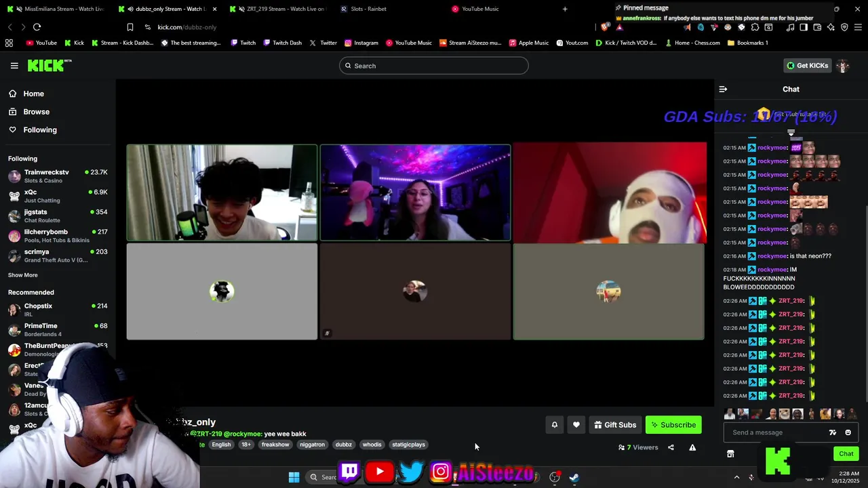
Task: Open sidebar toggle icon in browser toolbar
Action: pyautogui.click(x=804, y=27)
